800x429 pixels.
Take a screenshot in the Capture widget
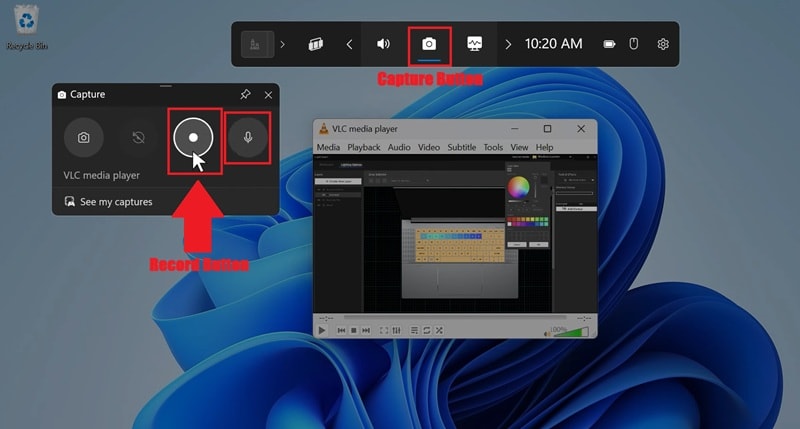[84, 137]
